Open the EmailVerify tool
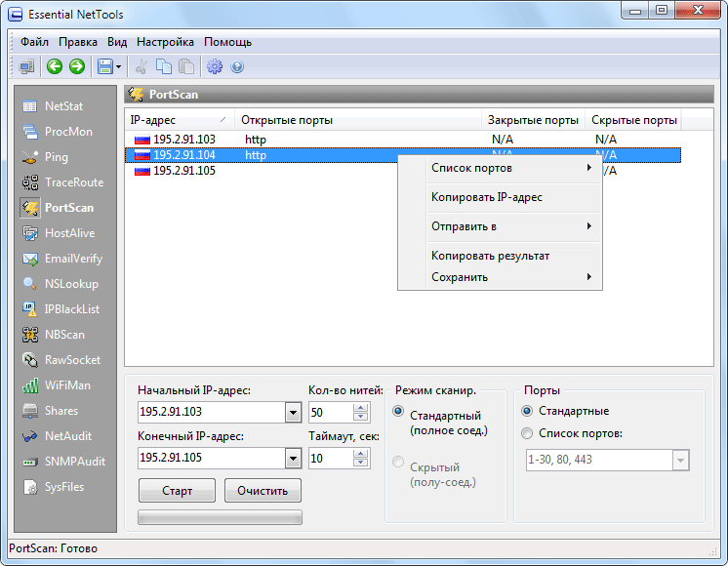The width and height of the screenshot is (728, 566). (x=62, y=259)
